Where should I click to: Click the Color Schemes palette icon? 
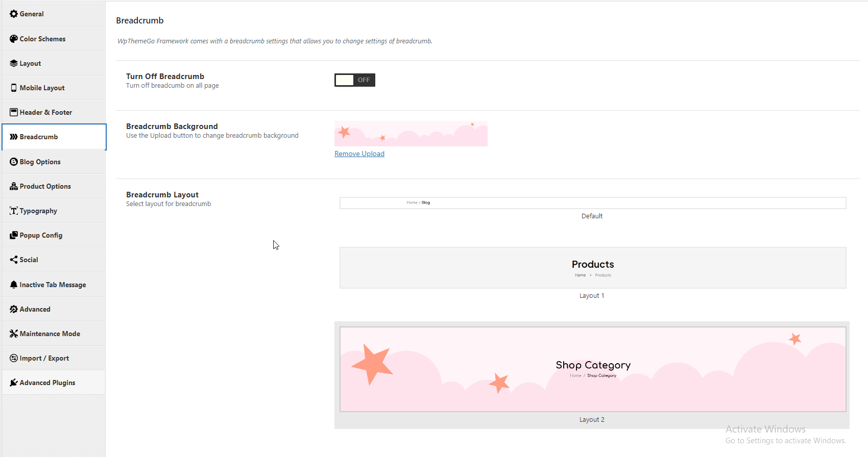pyautogui.click(x=14, y=39)
